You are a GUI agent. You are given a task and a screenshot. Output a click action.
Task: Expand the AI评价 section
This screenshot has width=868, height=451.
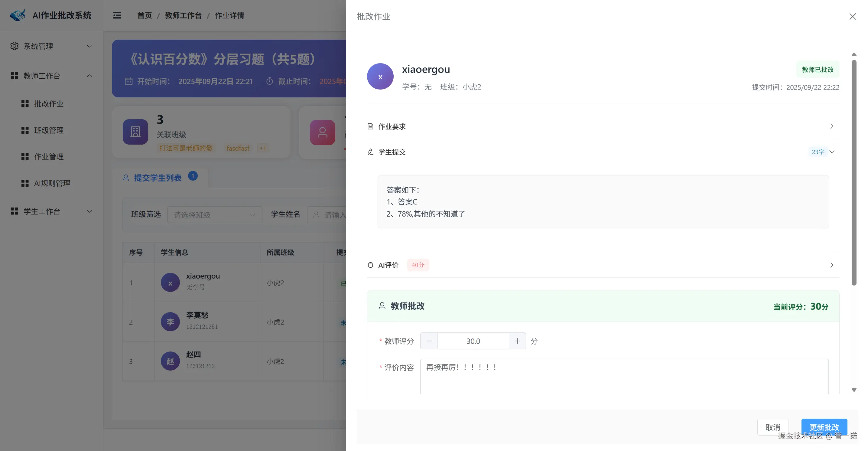[832, 265]
